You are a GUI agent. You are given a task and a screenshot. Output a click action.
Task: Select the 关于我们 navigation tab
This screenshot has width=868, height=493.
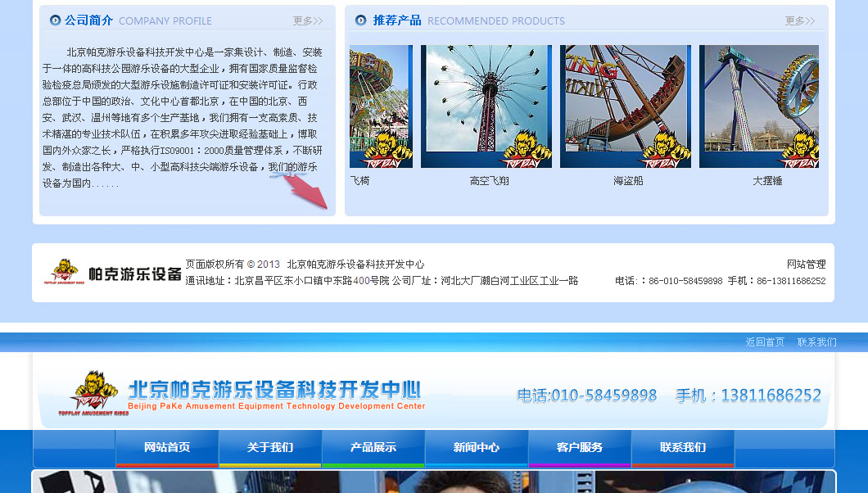[x=270, y=448]
